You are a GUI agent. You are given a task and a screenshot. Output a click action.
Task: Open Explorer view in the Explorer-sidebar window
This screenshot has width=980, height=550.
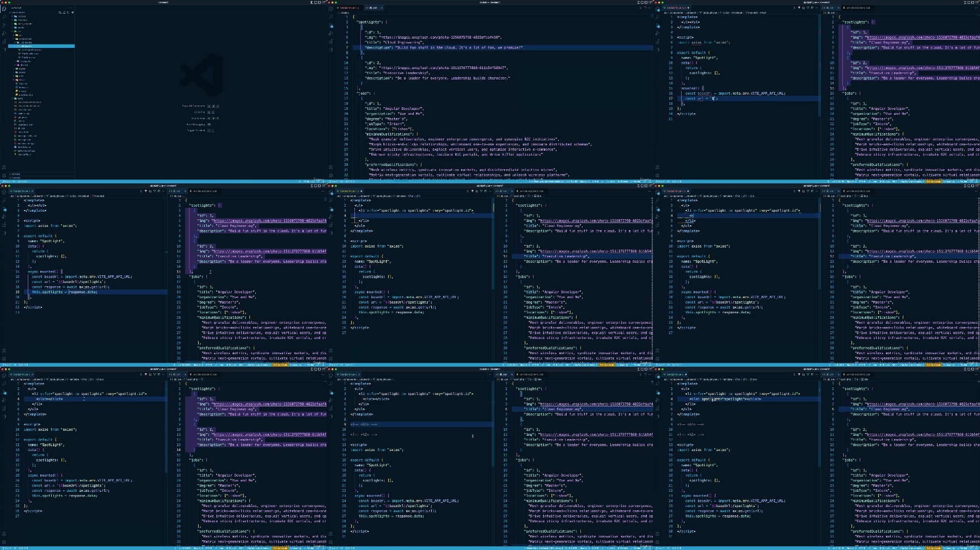point(4,9)
